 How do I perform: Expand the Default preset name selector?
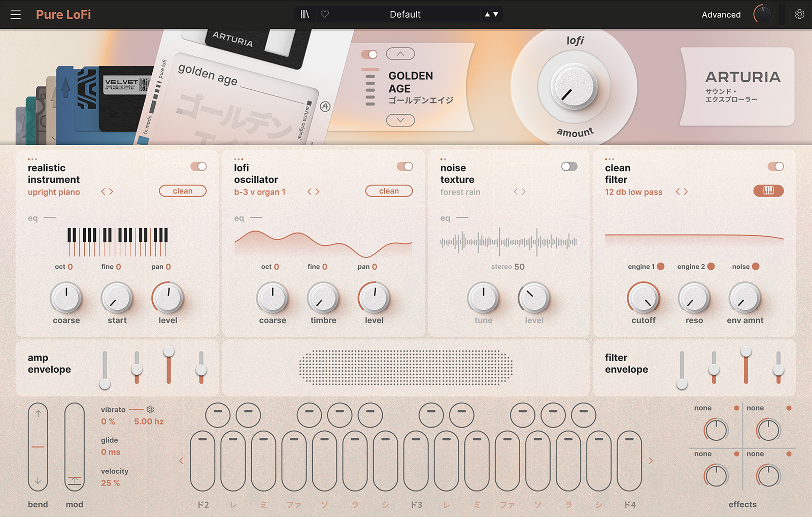404,14
